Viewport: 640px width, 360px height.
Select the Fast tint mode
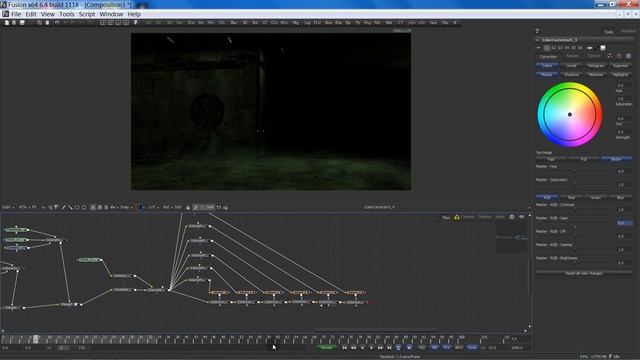tap(551, 159)
